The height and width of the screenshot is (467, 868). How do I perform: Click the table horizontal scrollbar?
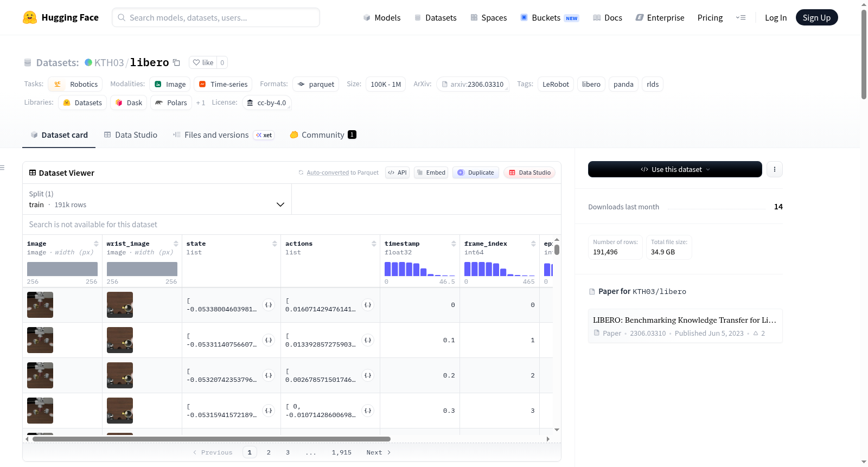(x=212, y=439)
